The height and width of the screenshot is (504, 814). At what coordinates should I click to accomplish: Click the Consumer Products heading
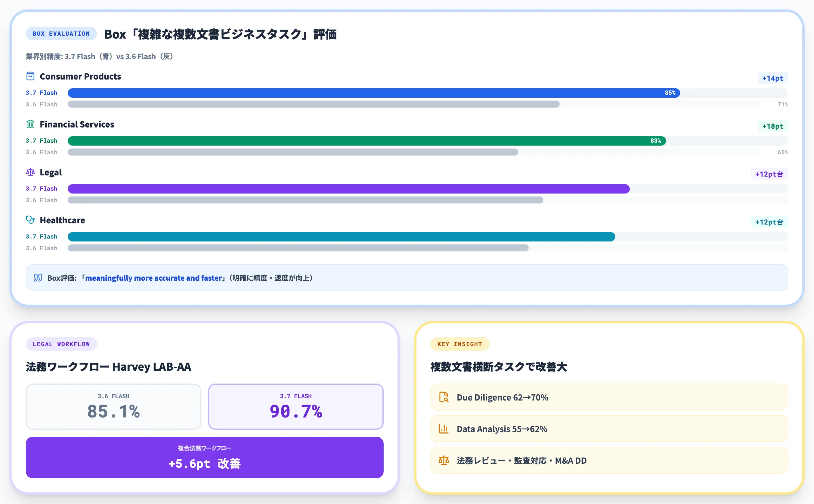tap(80, 76)
